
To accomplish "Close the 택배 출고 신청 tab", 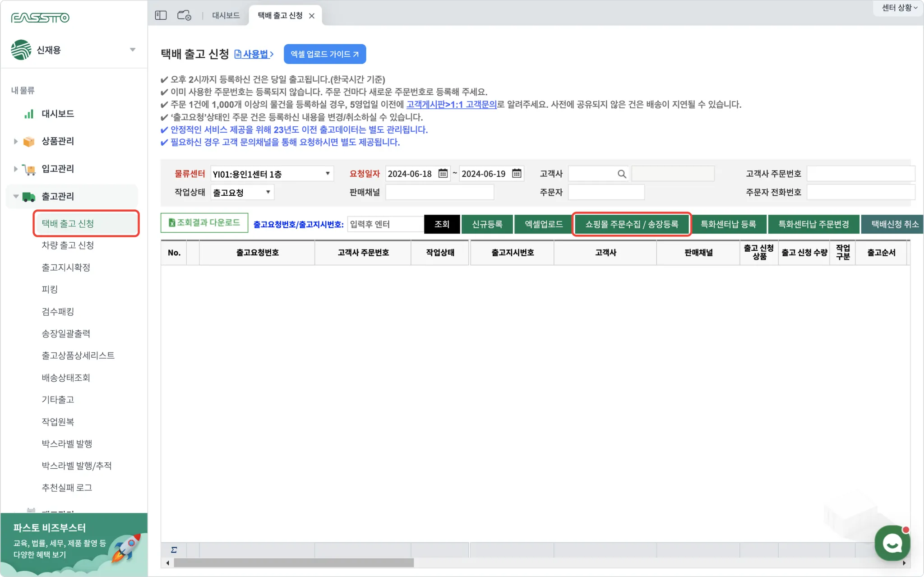I will click(x=312, y=16).
